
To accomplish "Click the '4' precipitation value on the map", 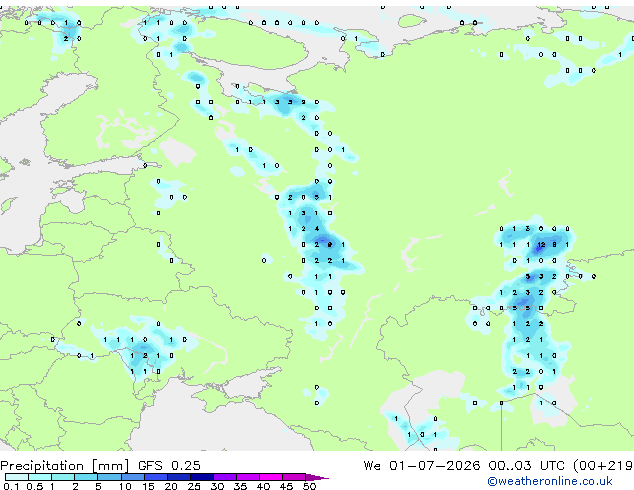I will point(317,229).
